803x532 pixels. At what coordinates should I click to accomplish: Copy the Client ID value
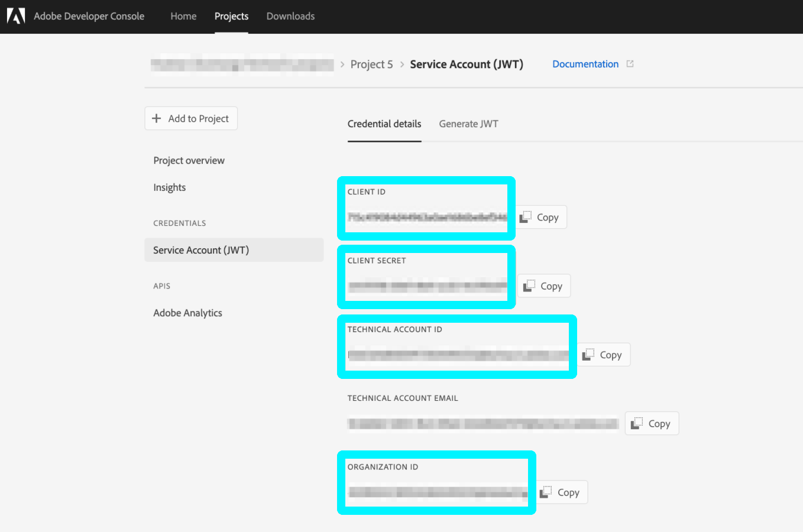click(x=541, y=218)
